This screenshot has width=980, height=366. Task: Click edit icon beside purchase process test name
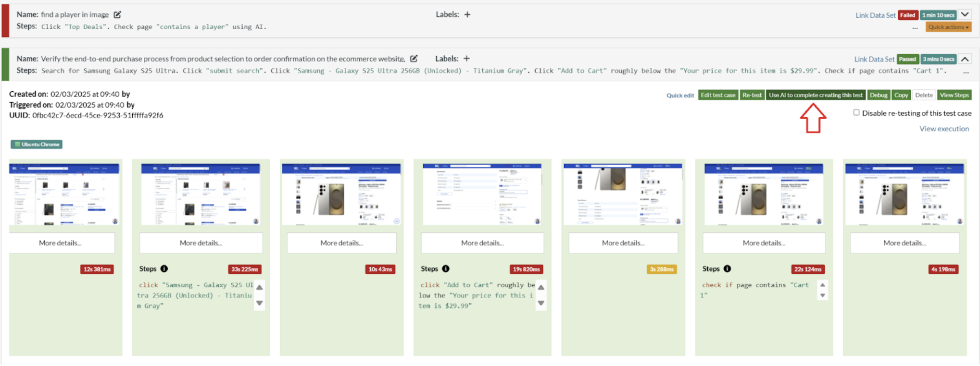414,59
